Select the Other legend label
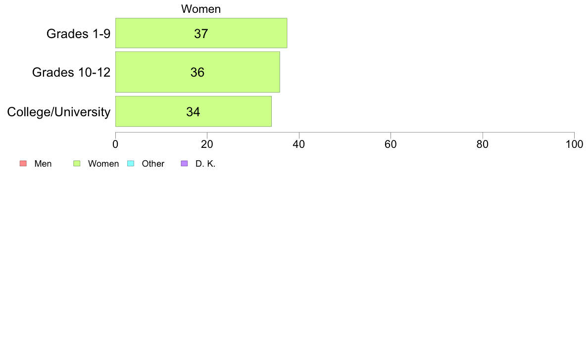The image size is (588, 364). tap(153, 164)
